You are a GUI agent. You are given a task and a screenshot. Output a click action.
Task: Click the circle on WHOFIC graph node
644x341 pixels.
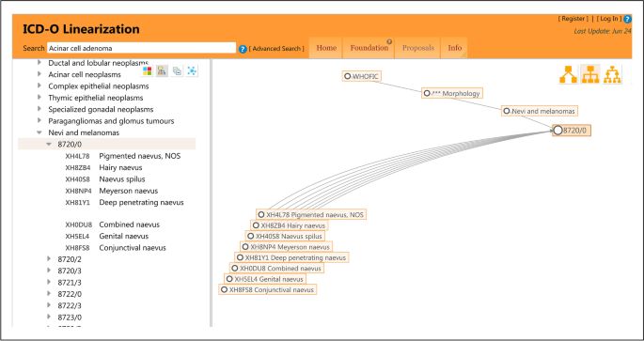[348, 76]
